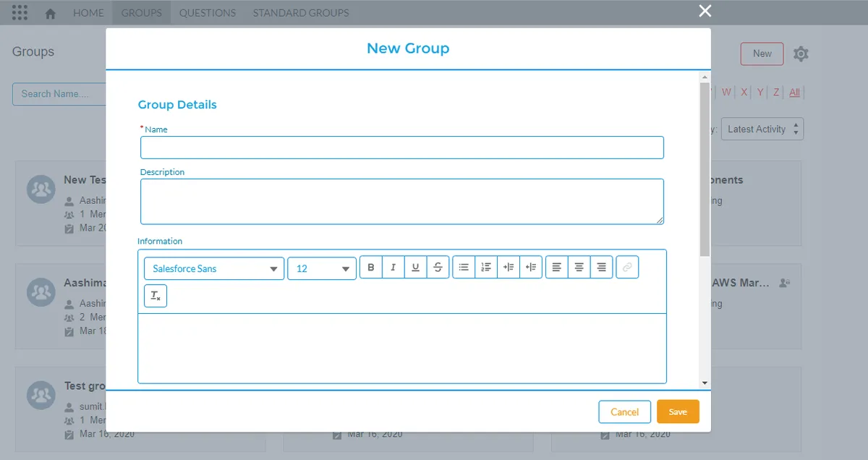Click the dialog's vertical scrollbar thumb
The width and height of the screenshot is (868, 460).
705,169
